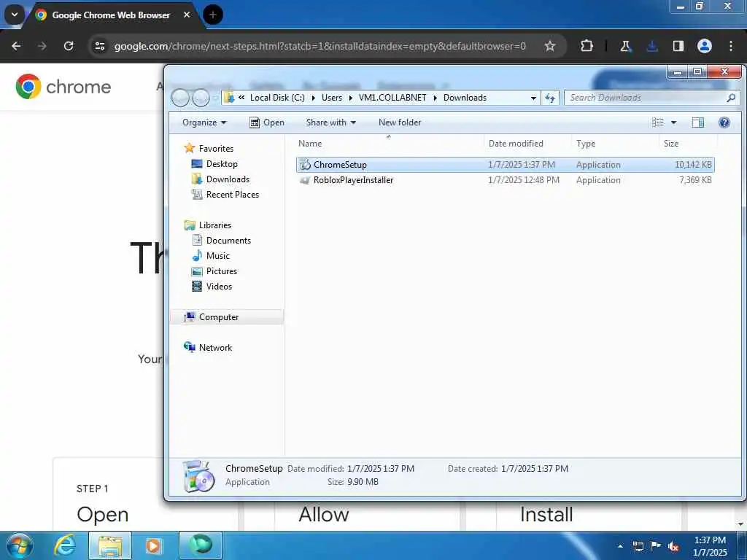
Task: Open the Documents library
Action: point(228,241)
